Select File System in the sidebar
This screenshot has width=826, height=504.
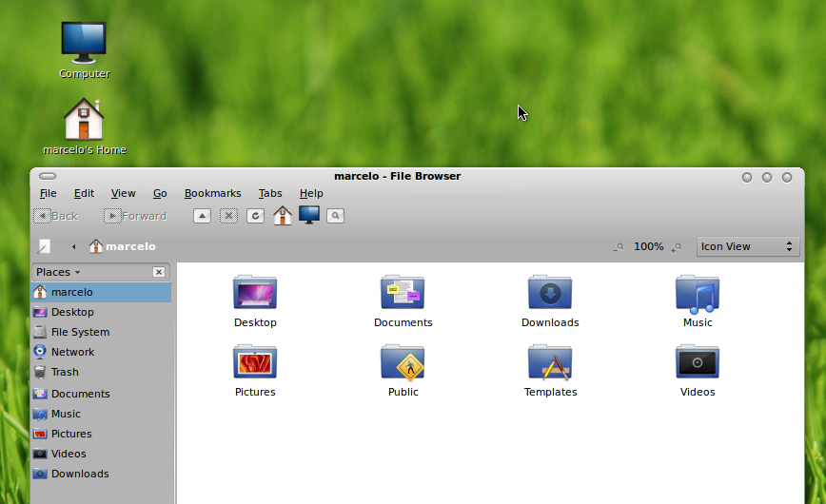tap(101, 332)
